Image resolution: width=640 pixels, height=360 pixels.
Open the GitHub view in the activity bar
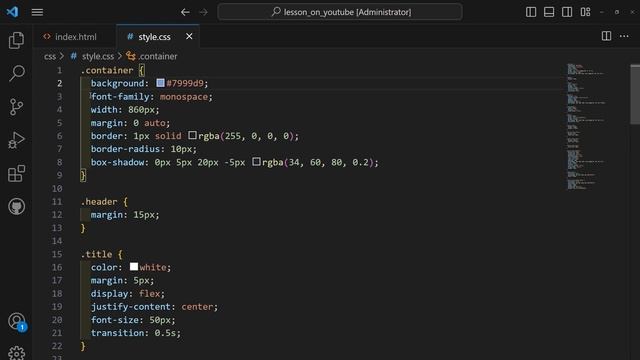(16, 207)
